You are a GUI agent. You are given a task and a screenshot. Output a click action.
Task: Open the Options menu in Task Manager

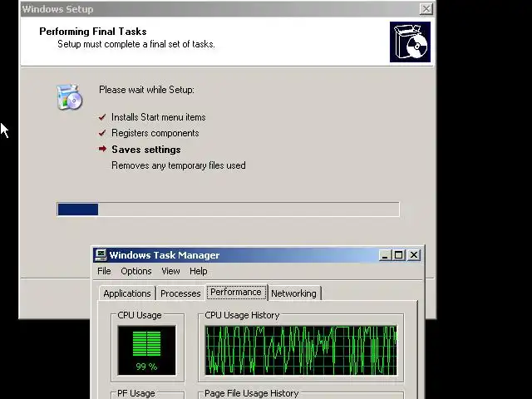[136, 271]
